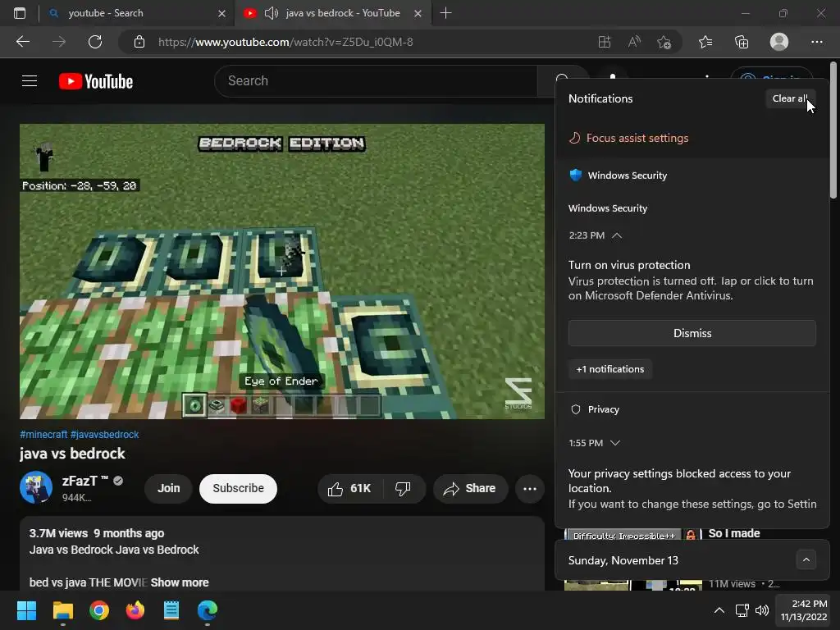Open the Favorites list

705,42
